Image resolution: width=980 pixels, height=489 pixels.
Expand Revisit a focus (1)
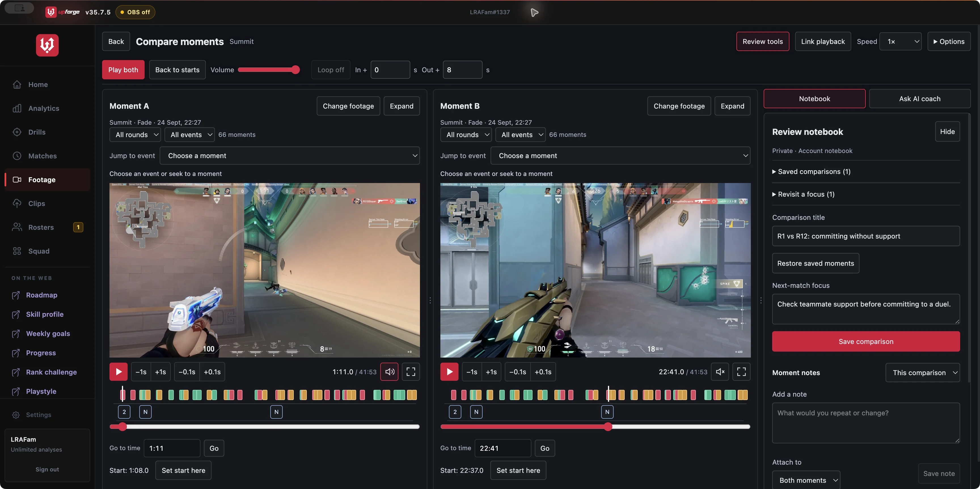(x=803, y=194)
